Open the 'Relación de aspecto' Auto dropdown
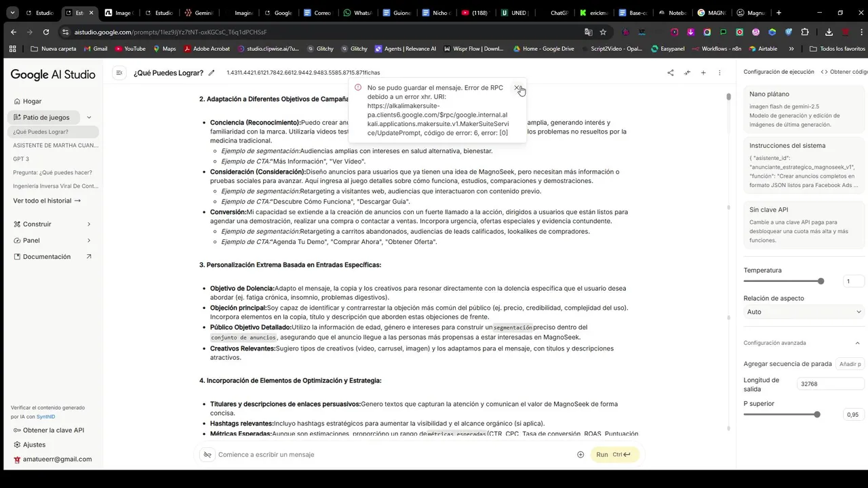This screenshot has width=868, height=488. pos(804,312)
